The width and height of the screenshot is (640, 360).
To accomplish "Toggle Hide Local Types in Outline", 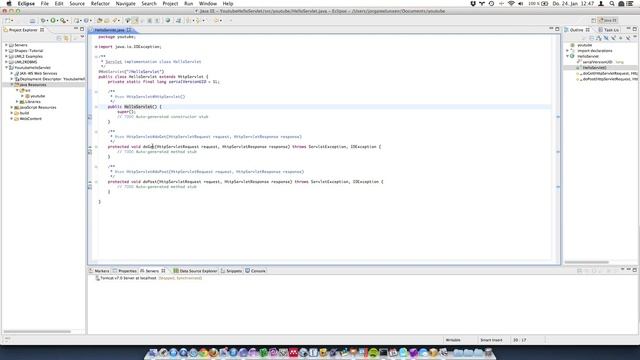I will 628,38.
